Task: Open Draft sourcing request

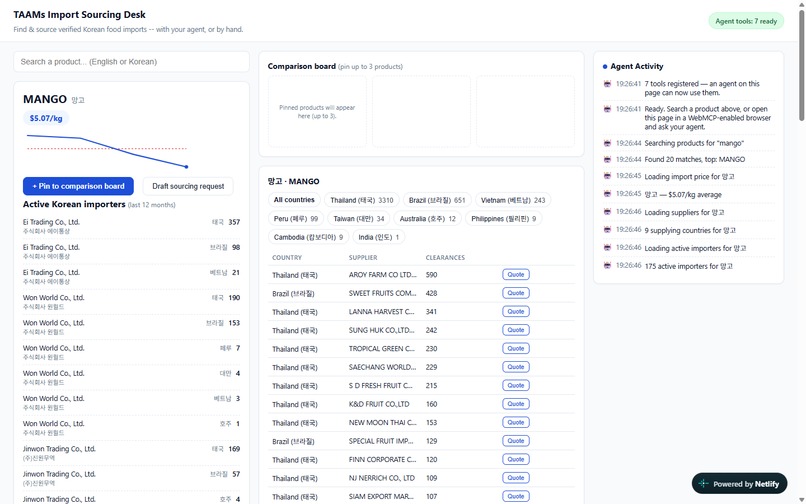Action: tap(188, 186)
